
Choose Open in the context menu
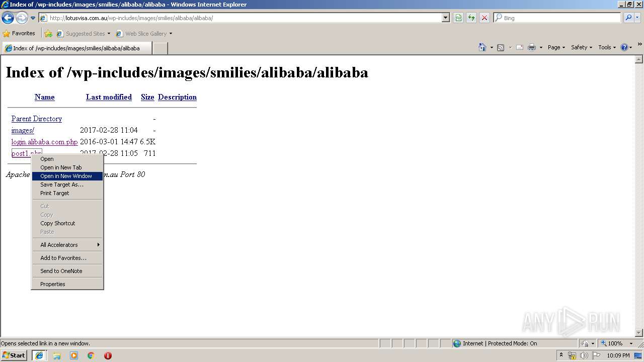(x=67, y=159)
